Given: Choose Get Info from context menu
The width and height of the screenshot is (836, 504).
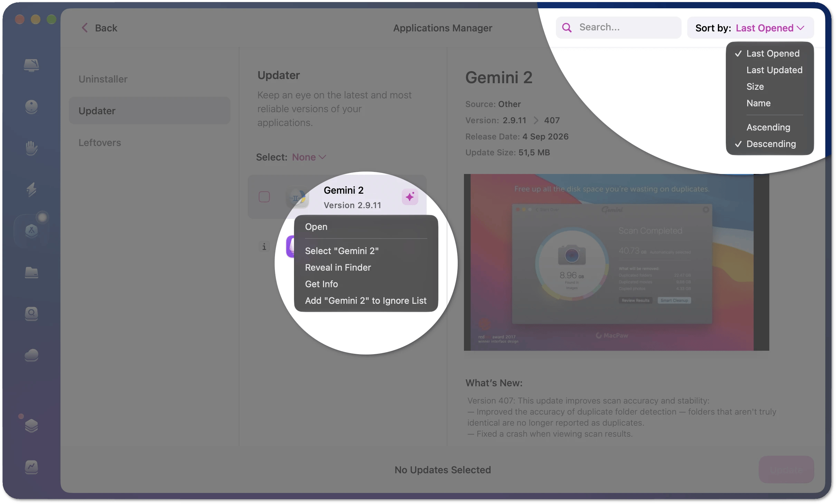Looking at the screenshot, I should click(x=321, y=284).
